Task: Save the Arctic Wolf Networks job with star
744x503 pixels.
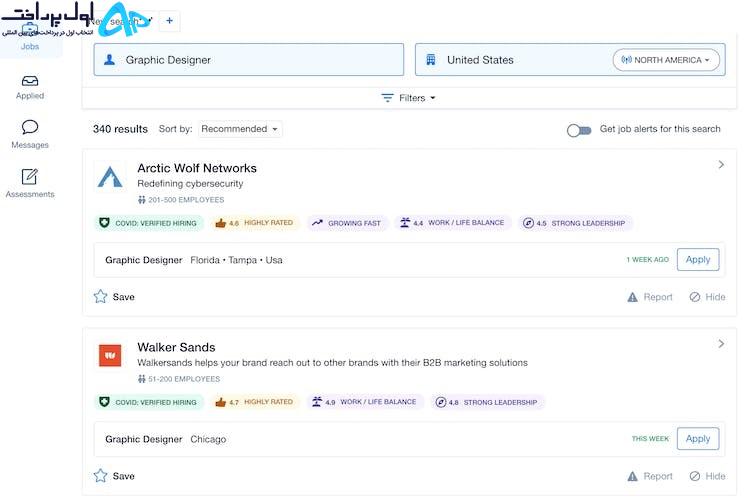Action: 114,297
